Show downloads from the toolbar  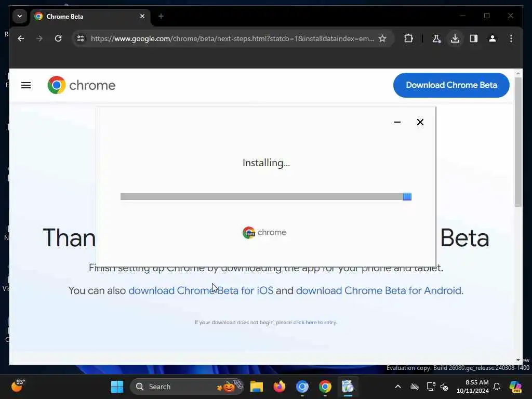[455, 38]
